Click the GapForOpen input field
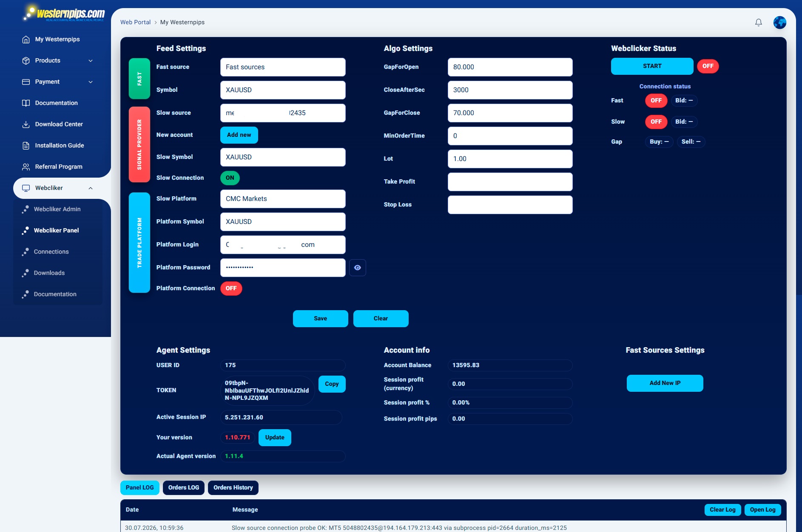 point(510,67)
